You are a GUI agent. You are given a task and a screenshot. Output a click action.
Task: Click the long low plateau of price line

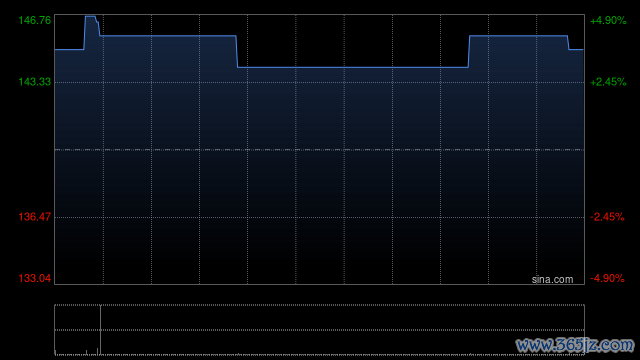(x=353, y=67)
